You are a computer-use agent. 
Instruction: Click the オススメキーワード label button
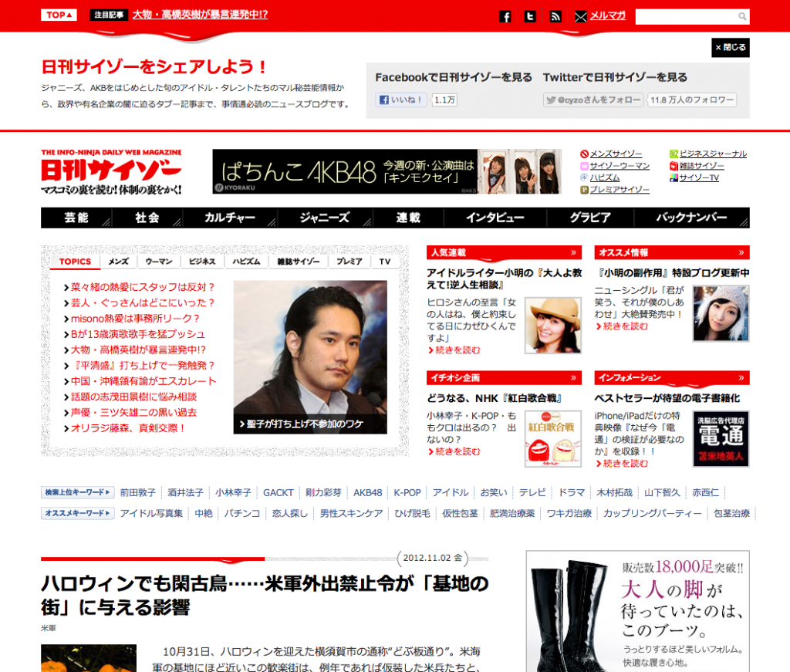(78, 513)
